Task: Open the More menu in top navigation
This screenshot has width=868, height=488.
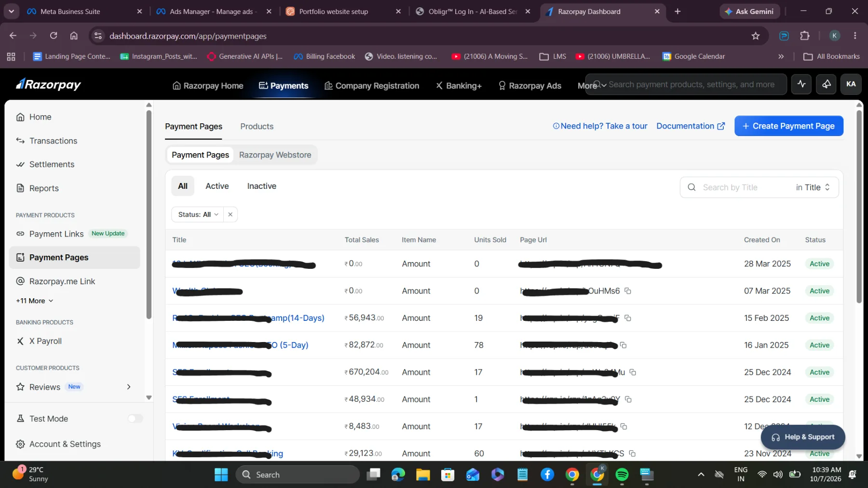Action: (x=592, y=86)
